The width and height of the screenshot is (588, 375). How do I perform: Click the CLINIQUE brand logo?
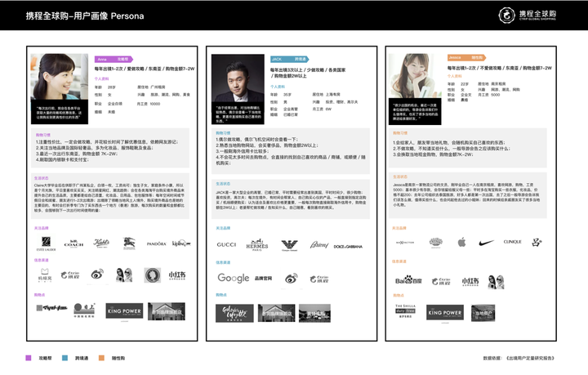pyautogui.click(x=513, y=242)
